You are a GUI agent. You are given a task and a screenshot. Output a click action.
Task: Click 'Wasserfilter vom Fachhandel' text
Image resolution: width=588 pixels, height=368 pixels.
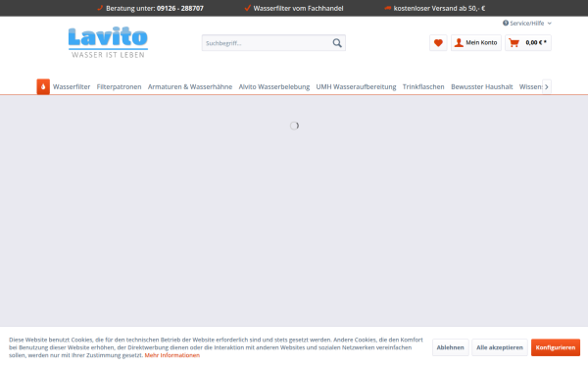[x=298, y=8]
